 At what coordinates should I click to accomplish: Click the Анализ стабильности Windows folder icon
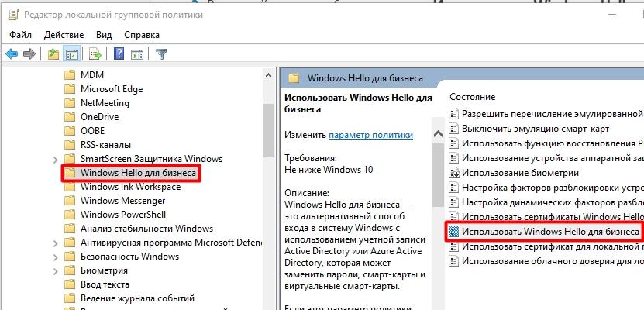coord(71,229)
